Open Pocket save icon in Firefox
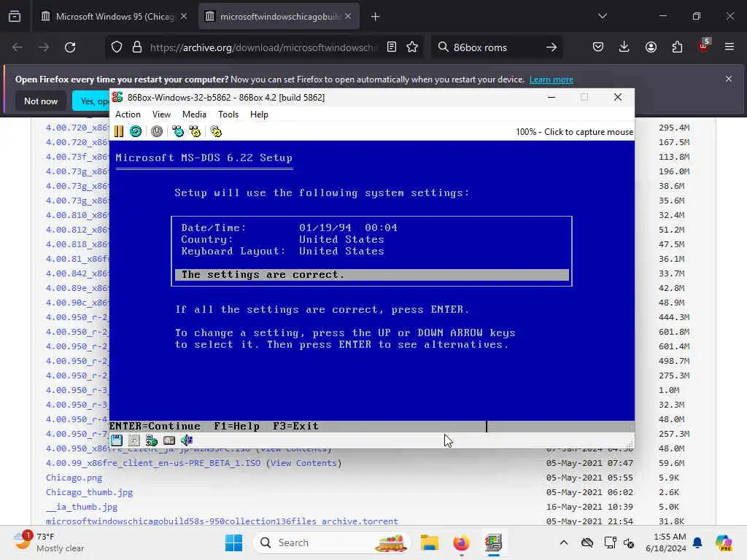747x560 pixels. pos(598,47)
